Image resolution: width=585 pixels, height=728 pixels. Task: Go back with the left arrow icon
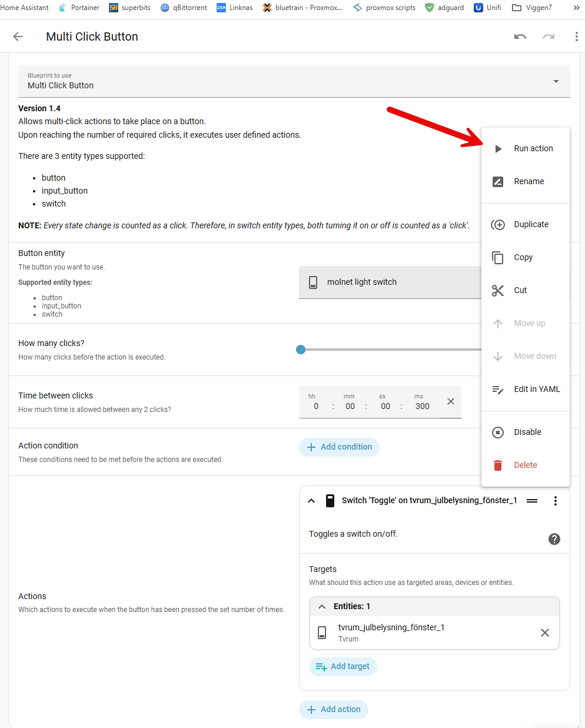tap(18, 36)
